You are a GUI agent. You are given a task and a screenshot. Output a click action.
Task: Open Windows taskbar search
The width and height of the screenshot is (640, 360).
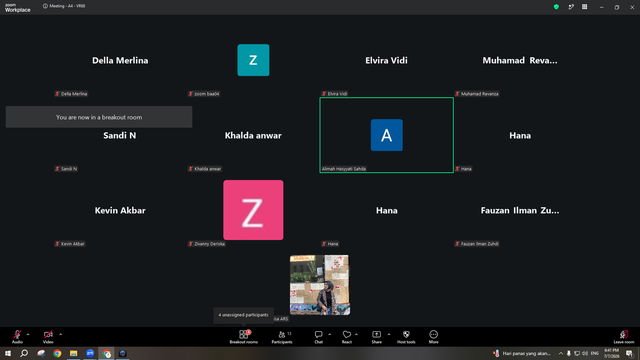[x=24, y=353]
